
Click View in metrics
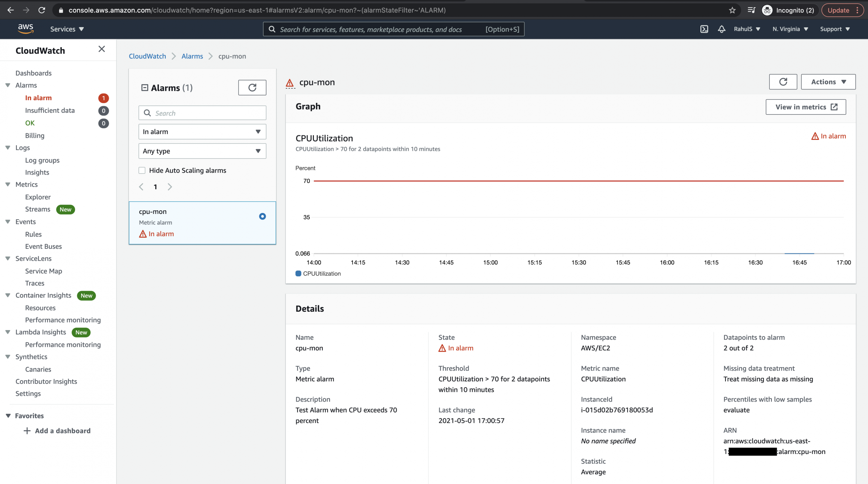805,107
